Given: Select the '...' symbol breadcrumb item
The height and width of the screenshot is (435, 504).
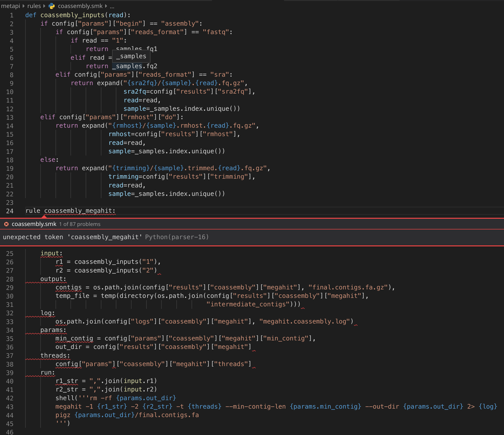Looking at the screenshot, I should (112, 6).
